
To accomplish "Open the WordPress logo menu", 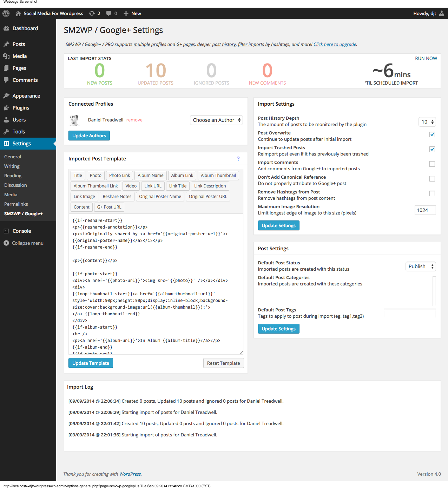I will [x=6, y=13].
